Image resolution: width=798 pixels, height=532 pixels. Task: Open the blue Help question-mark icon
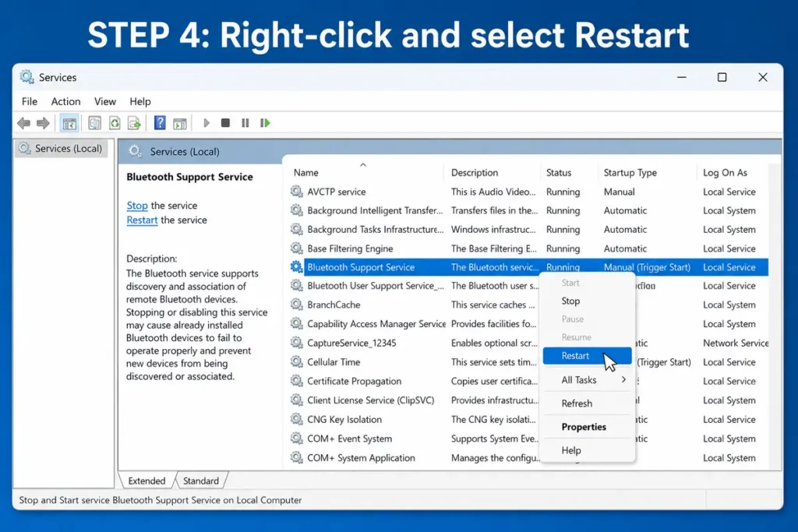[x=160, y=122]
